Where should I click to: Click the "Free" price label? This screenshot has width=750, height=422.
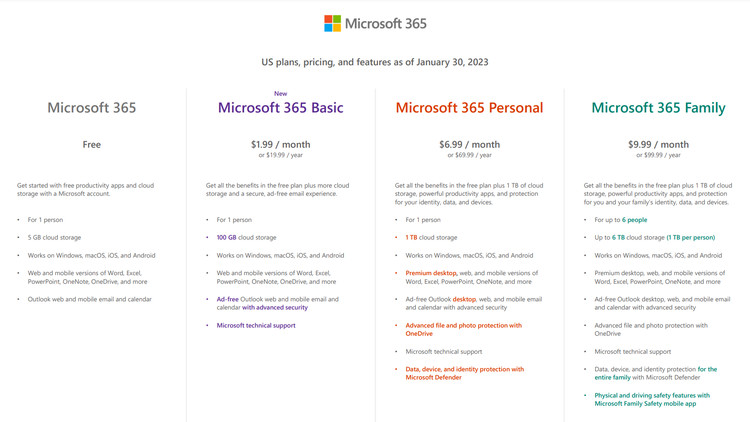91,145
